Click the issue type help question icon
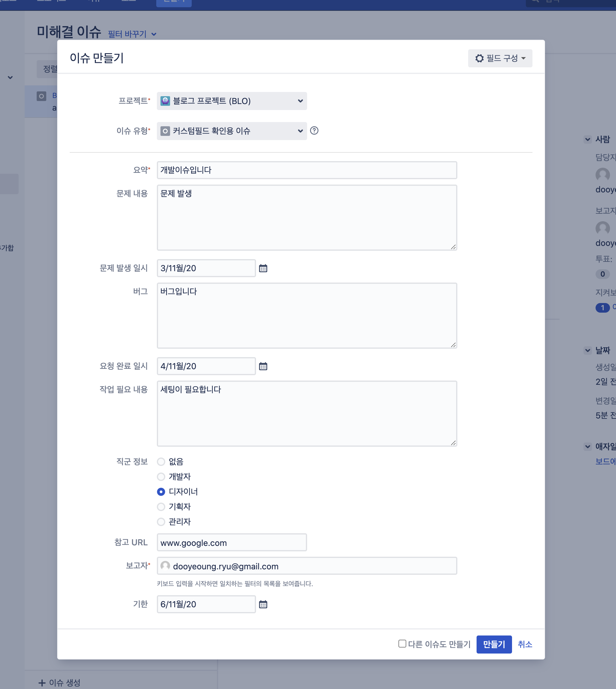 [314, 131]
